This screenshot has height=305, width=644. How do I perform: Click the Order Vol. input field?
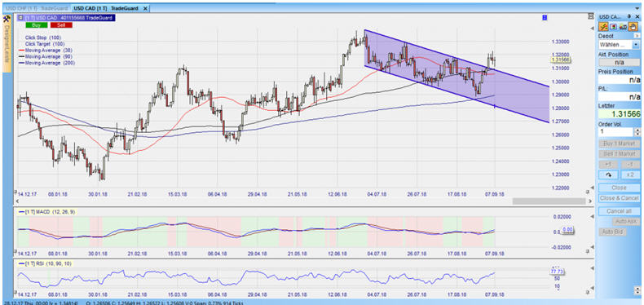(616, 132)
